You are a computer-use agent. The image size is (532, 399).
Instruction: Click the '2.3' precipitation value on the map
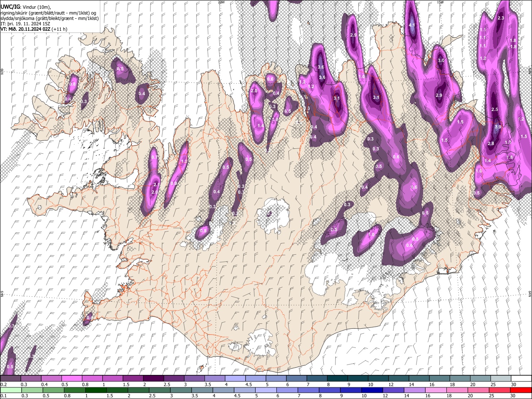(x=500, y=18)
